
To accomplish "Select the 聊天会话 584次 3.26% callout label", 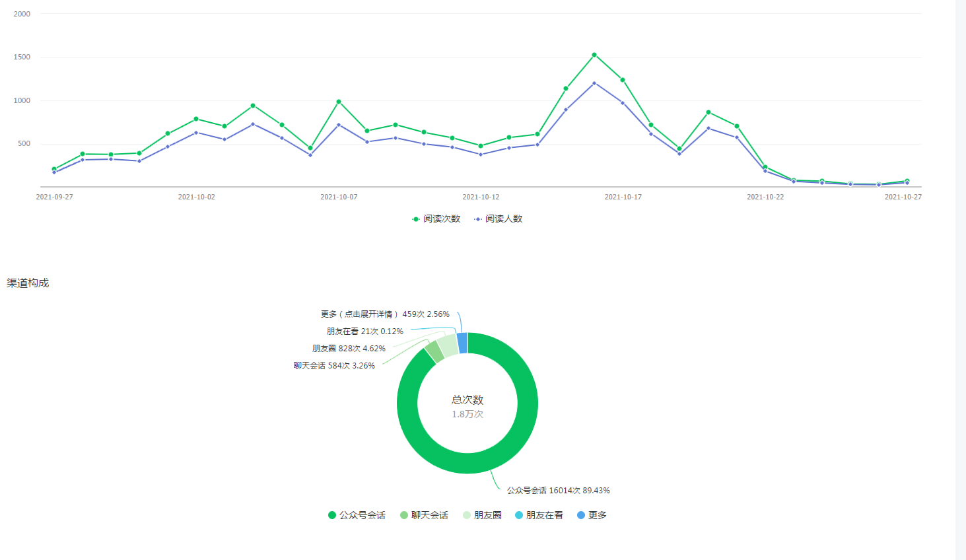I will [x=334, y=366].
